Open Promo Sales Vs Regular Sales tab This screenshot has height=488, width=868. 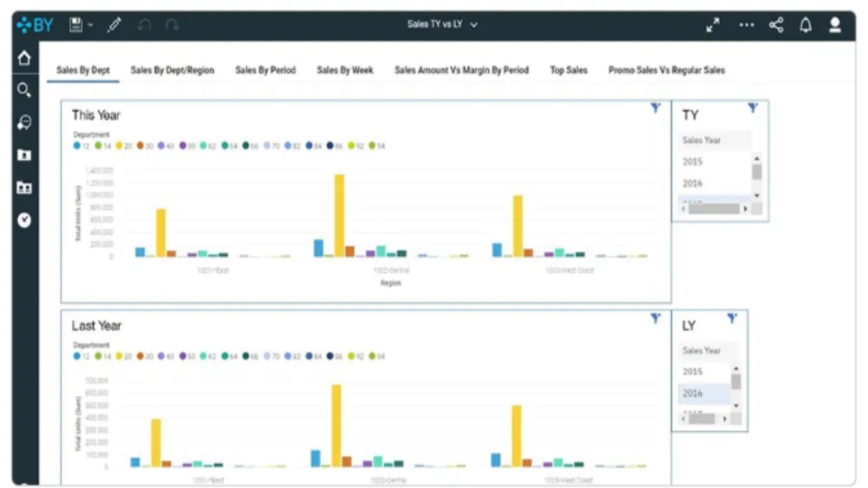[667, 70]
